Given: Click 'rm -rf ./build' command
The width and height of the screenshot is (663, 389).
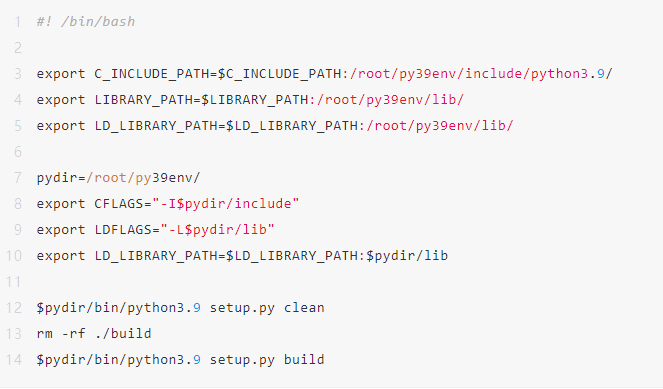Looking at the screenshot, I should (x=94, y=334).
